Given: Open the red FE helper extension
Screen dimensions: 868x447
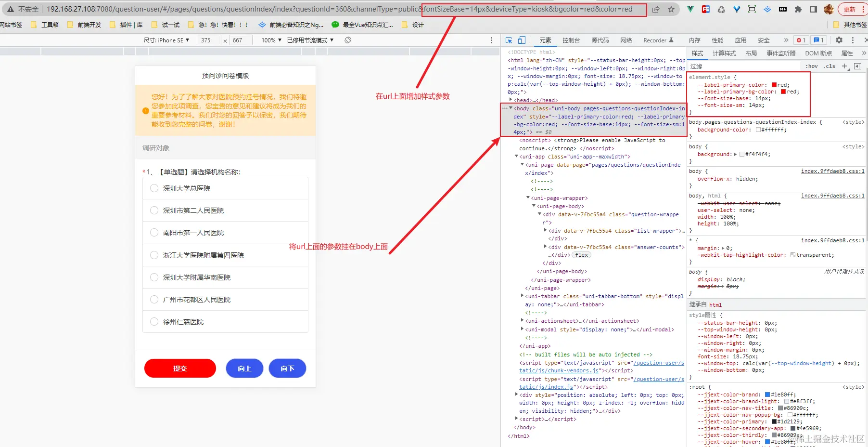Looking at the screenshot, I should (706, 9).
